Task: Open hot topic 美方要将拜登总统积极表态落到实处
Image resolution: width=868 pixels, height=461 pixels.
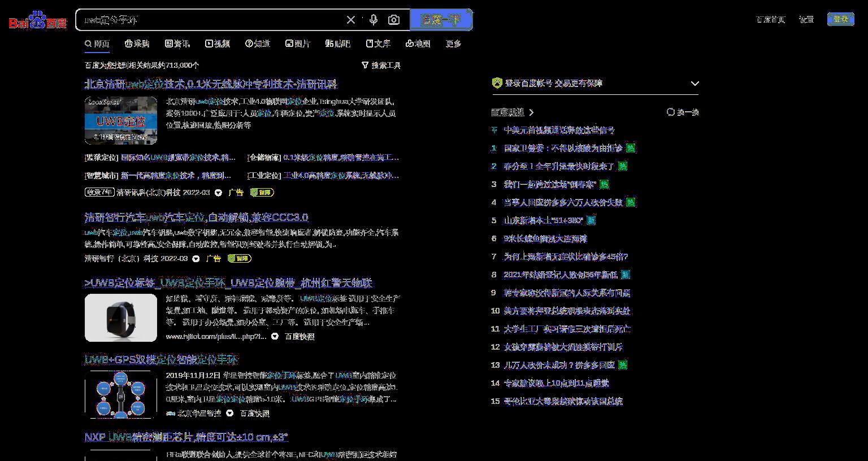Action: tap(567, 311)
